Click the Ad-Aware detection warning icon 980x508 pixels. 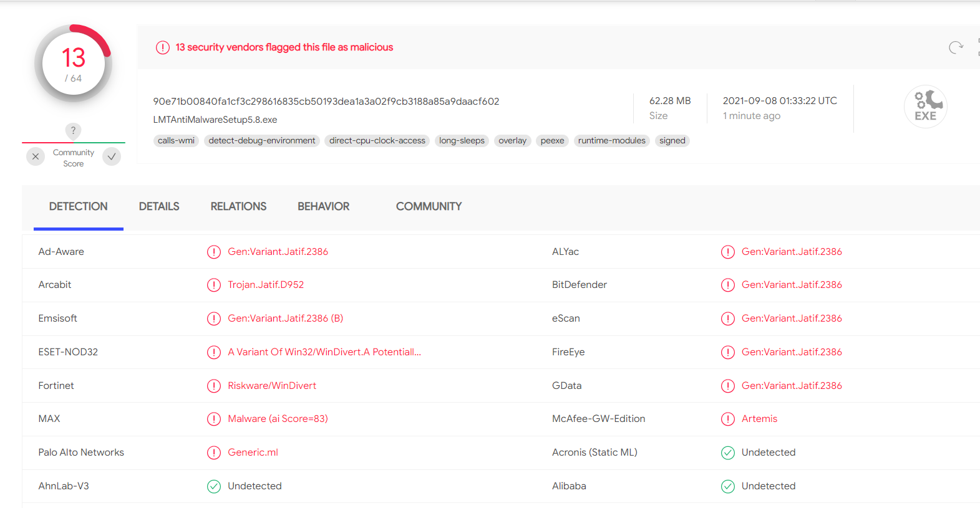pos(214,252)
